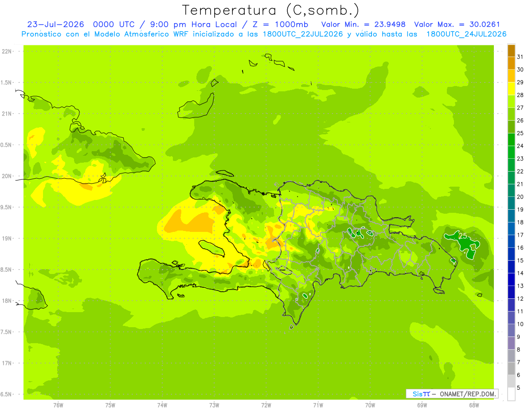
Task: Click the "1.5N" latitude axis label
Action: point(7,82)
